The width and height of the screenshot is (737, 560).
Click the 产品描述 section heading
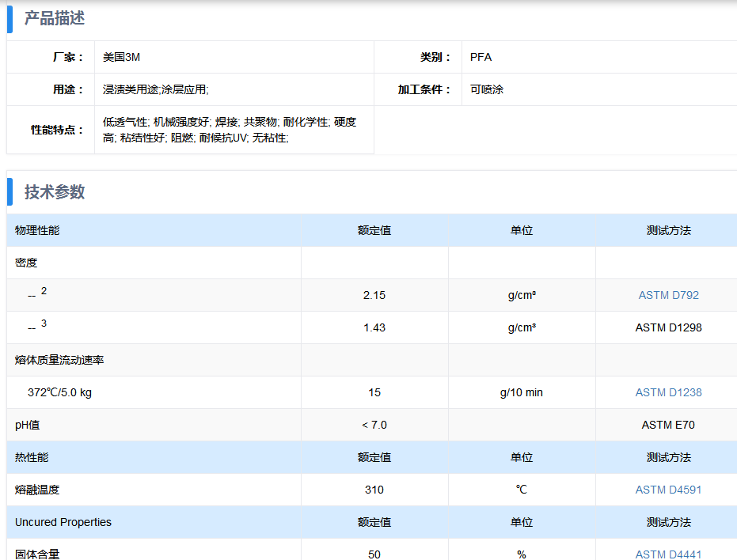(55, 18)
